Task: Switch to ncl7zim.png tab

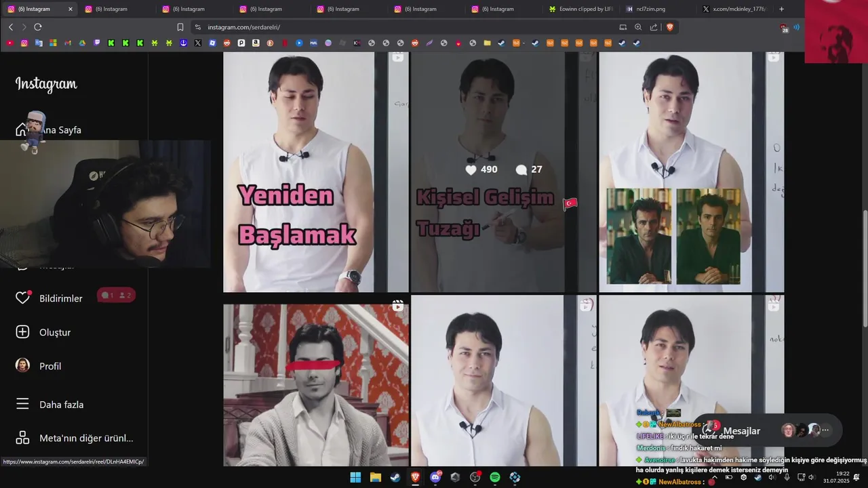Action: click(x=658, y=9)
